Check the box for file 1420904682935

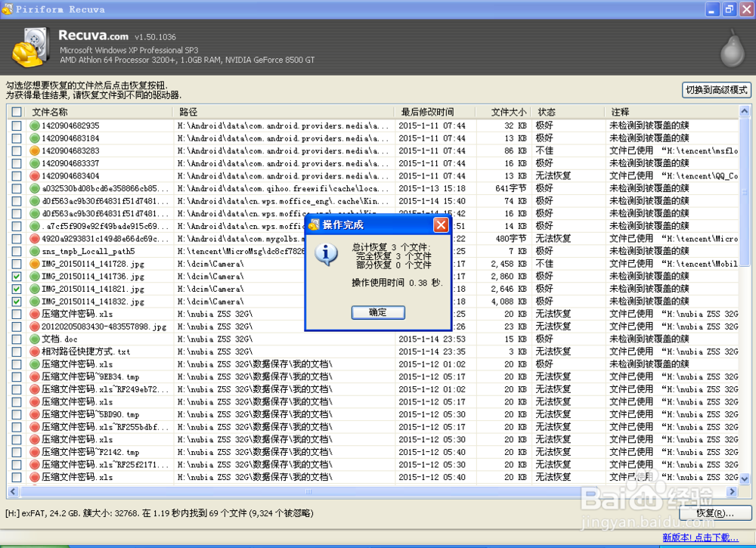[17, 125]
